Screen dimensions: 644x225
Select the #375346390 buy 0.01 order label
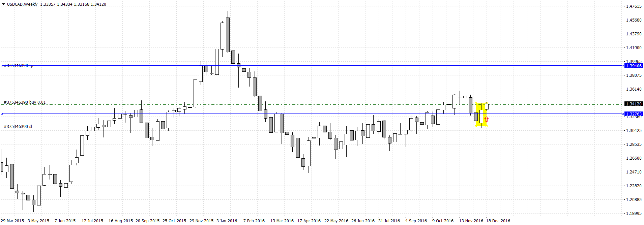click(x=25, y=102)
